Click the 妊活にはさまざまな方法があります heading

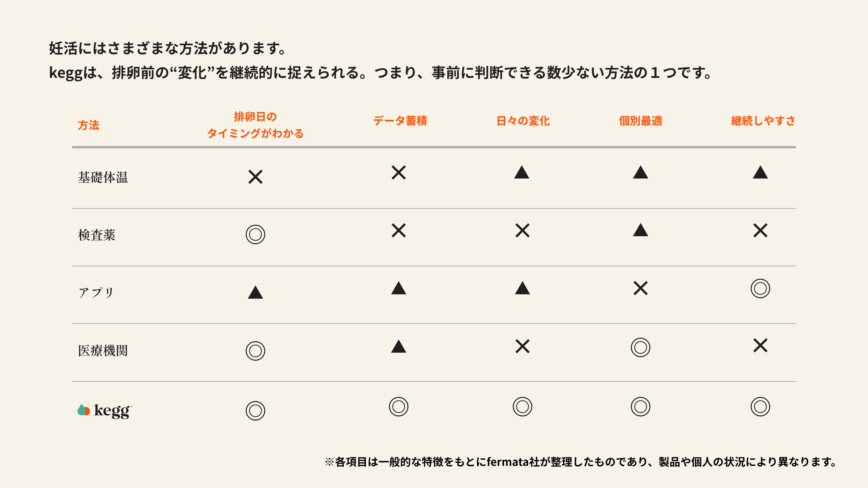click(x=167, y=48)
